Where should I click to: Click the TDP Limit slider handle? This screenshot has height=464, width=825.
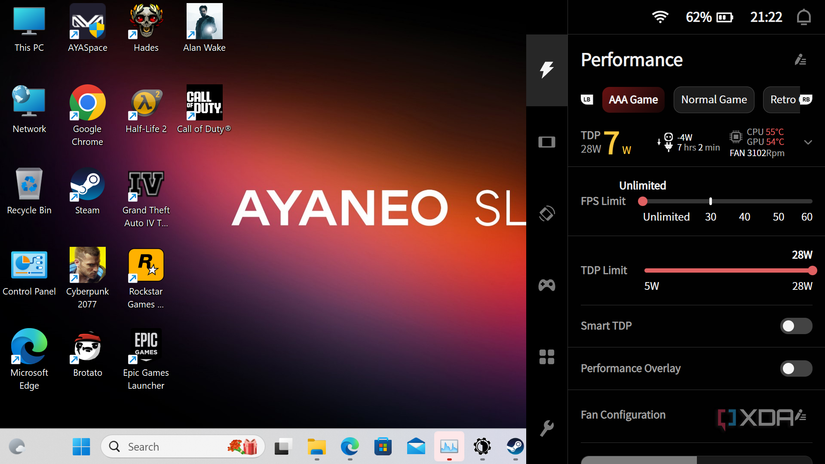[812, 270]
